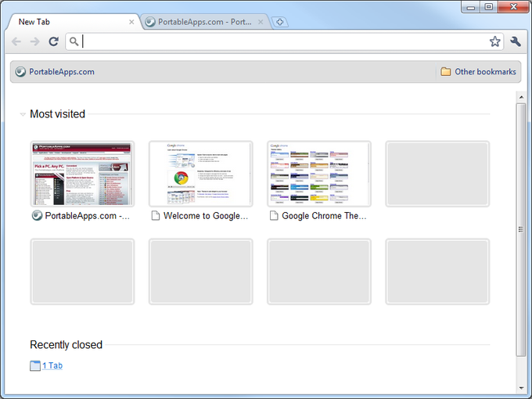Screen dimensions: 532x399
Task: Open the Welcome to Google Chrome thumbnail
Action: [200, 174]
